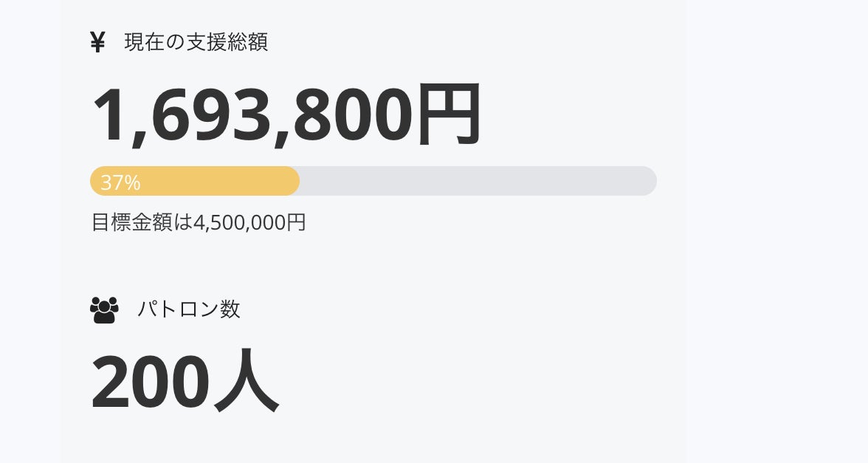Click the 200 patron count digits
Image resolution: width=868 pixels, height=463 pixels.
point(148,383)
